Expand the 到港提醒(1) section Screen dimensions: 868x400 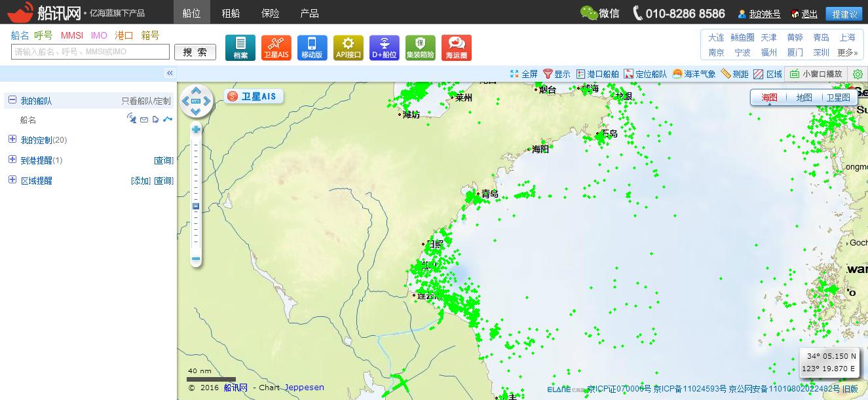12,160
